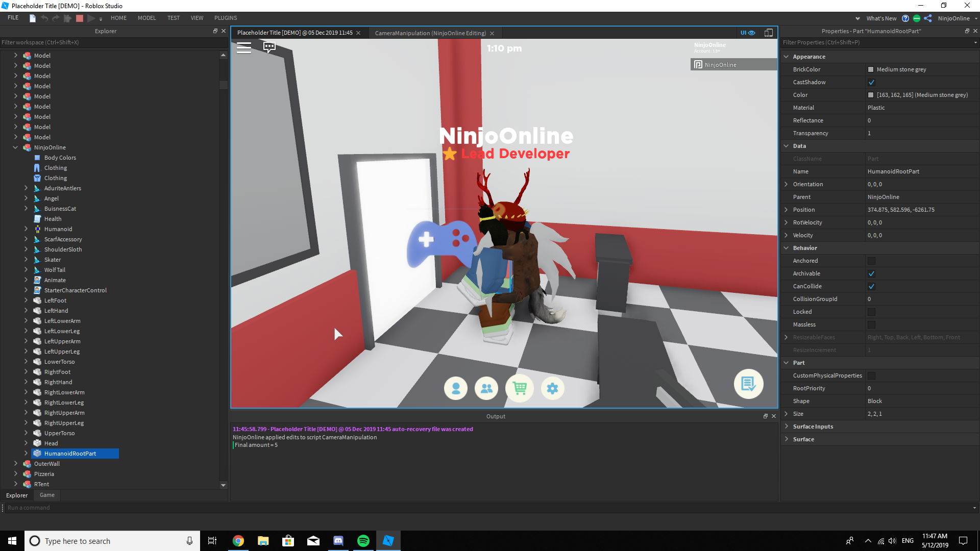The image size is (980, 551).
Task: Collapse the Behavior section in Properties
Action: 786,248
